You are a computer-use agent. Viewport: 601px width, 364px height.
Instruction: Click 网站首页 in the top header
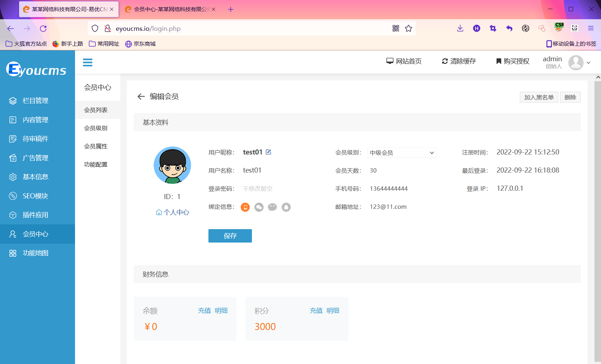point(404,61)
